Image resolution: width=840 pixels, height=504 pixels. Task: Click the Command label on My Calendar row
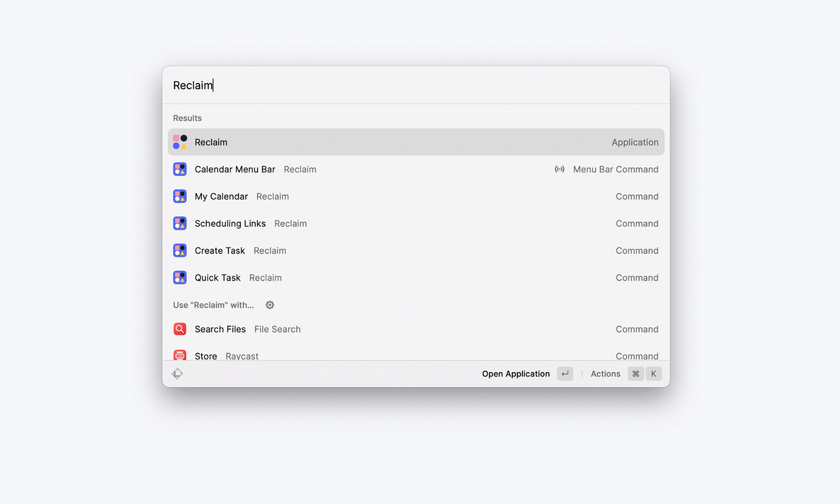click(637, 196)
